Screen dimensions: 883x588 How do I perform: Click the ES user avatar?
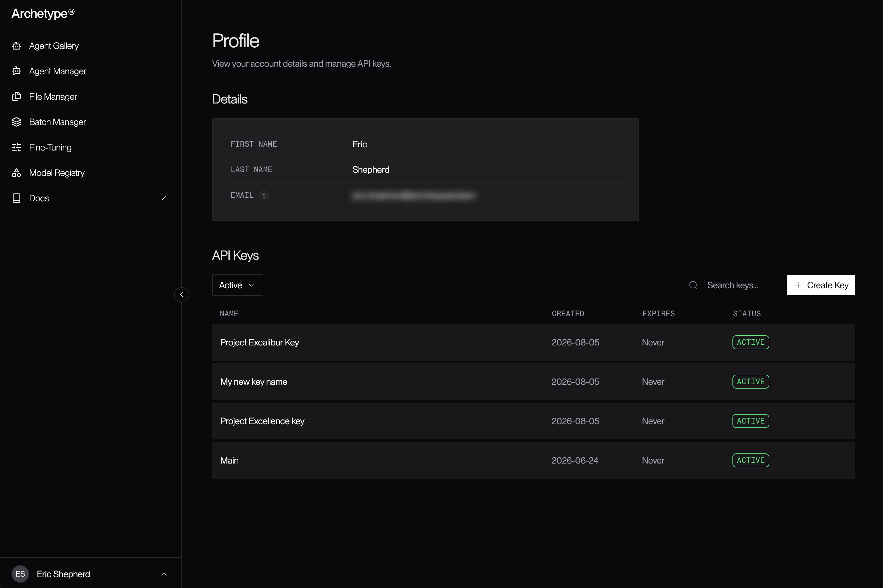click(20, 574)
